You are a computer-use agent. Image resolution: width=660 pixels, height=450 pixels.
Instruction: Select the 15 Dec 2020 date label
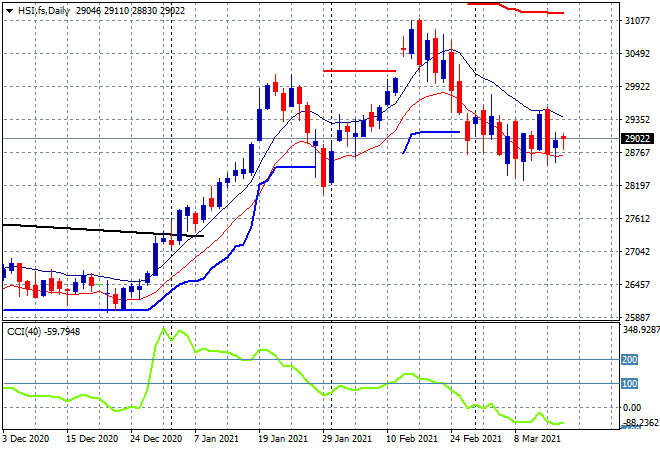click(92, 439)
